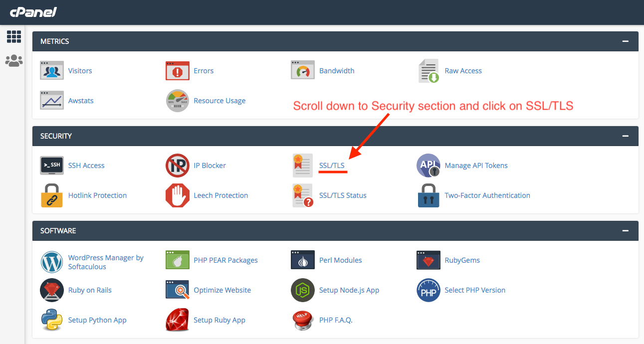Click the Setup Node.js App icon

(303, 290)
